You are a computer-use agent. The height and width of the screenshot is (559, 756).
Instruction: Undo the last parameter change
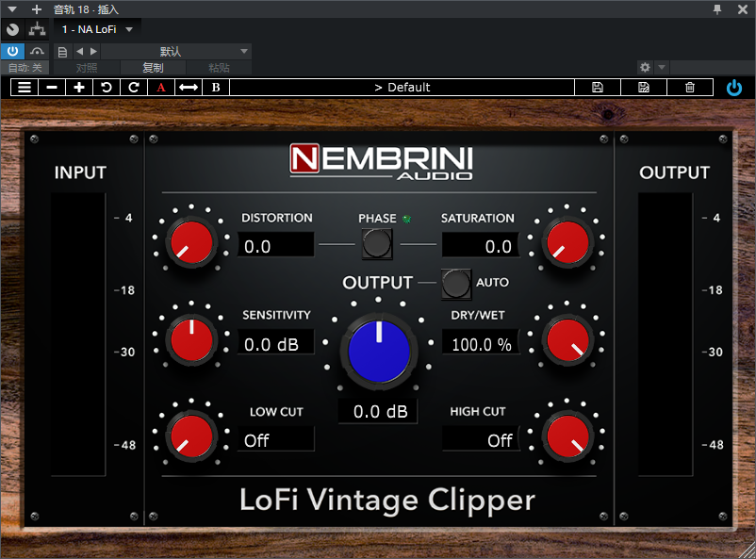pyautogui.click(x=107, y=88)
